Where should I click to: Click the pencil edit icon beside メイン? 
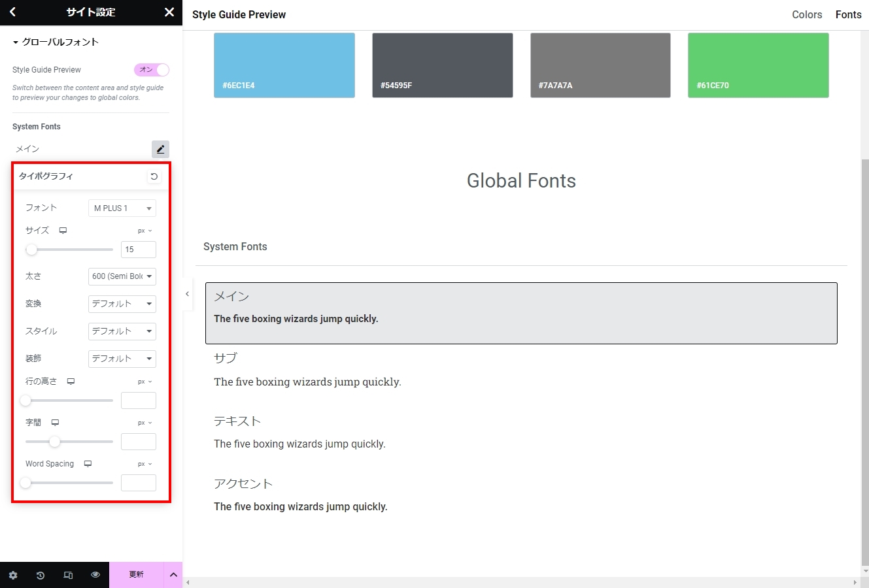pyautogui.click(x=160, y=149)
